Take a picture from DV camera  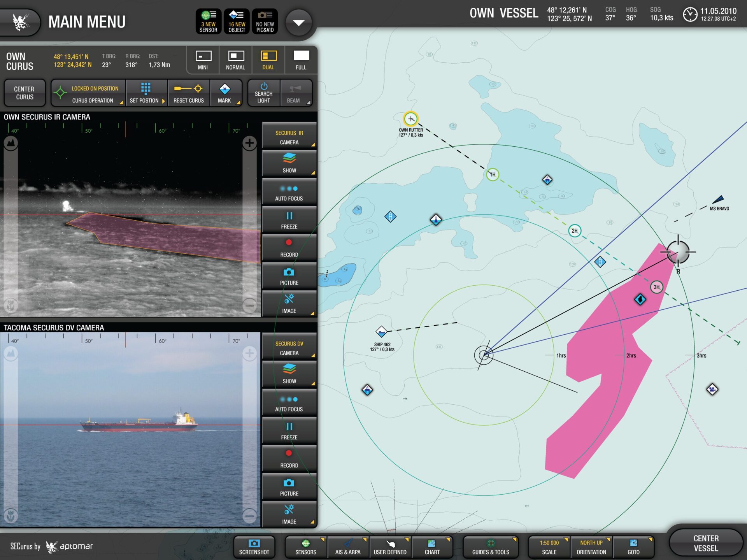click(x=289, y=487)
